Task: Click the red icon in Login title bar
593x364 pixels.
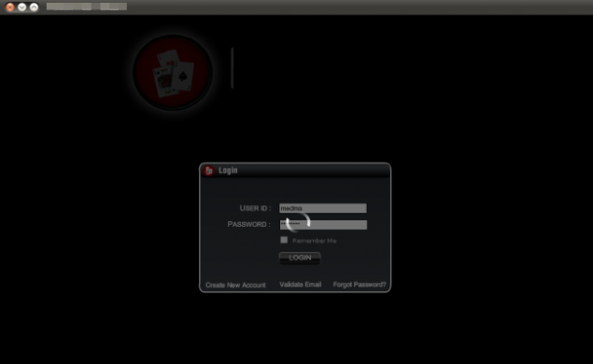Action: click(x=208, y=171)
